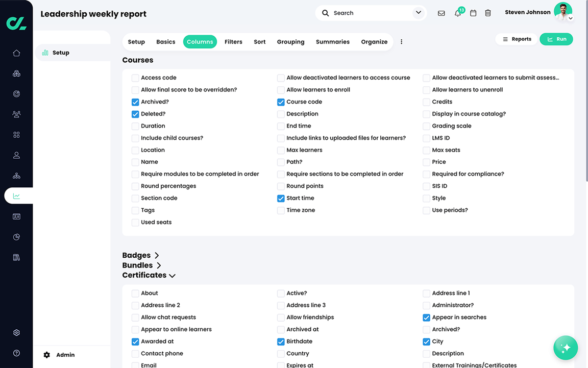Uncheck the Courses Archived? checkbox
The width and height of the screenshot is (588, 368).
pyautogui.click(x=135, y=102)
